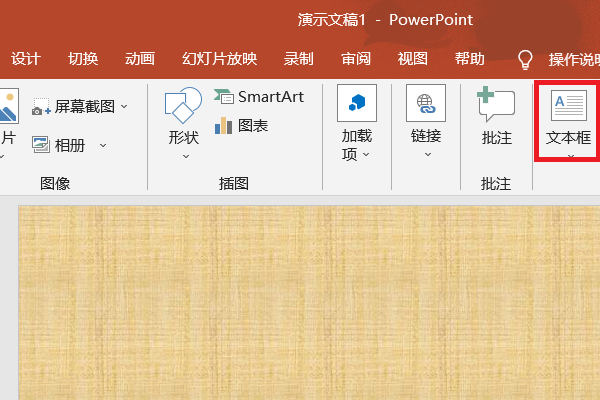Image resolution: width=600 pixels, height=400 pixels.
Task: Insert a SmartArt graphic
Action: pyautogui.click(x=259, y=97)
